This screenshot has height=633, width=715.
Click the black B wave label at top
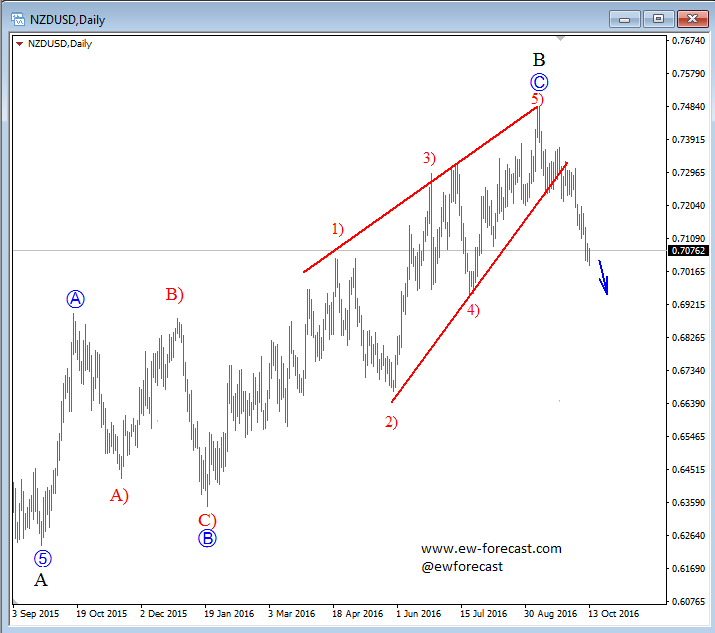point(539,60)
